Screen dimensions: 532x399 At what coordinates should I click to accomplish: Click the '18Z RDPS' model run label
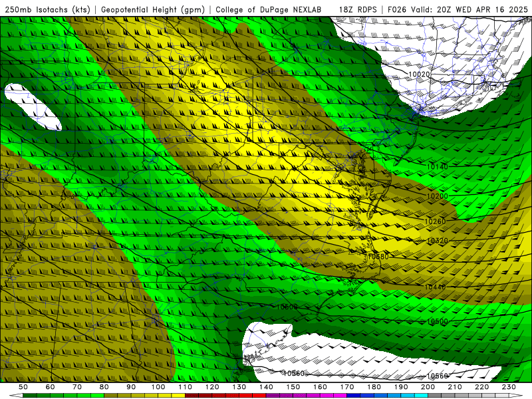[x=358, y=10]
